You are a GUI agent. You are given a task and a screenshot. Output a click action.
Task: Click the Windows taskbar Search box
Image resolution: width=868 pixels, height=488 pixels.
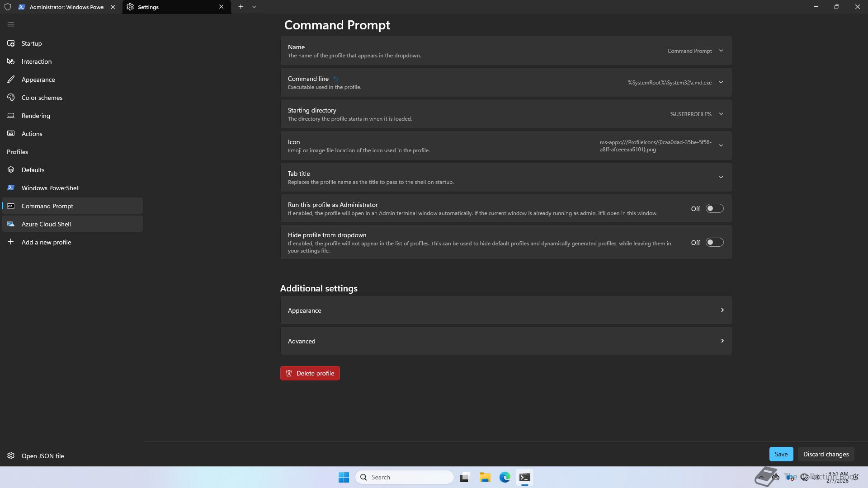pos(405,477)
